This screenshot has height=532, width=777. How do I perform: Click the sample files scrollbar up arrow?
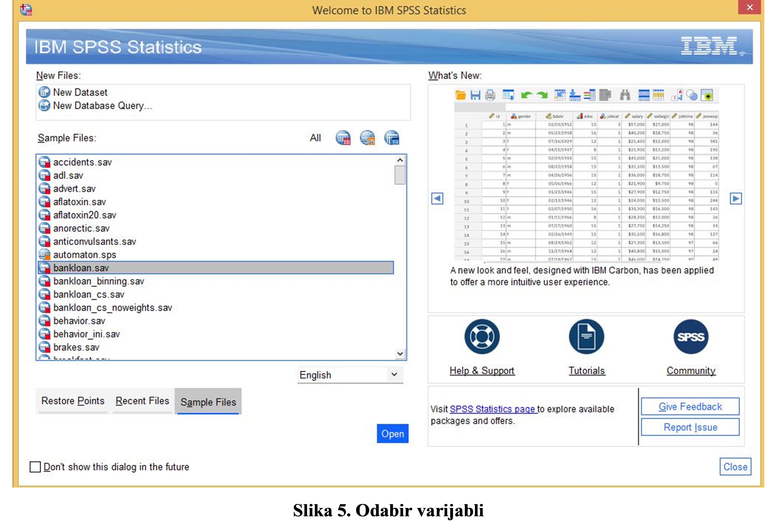pyautogui.click(x=400, y=160)
